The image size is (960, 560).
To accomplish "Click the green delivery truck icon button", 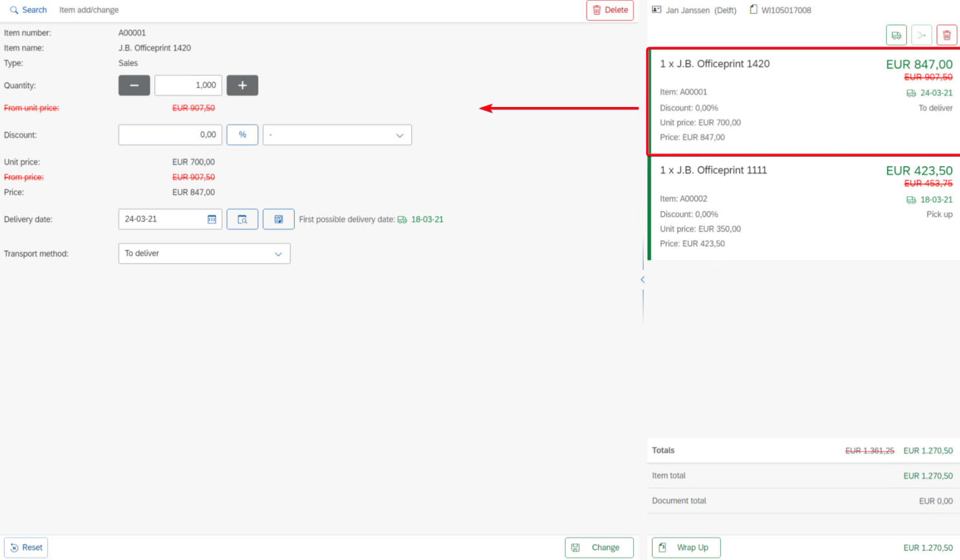I will pos(896,35).
